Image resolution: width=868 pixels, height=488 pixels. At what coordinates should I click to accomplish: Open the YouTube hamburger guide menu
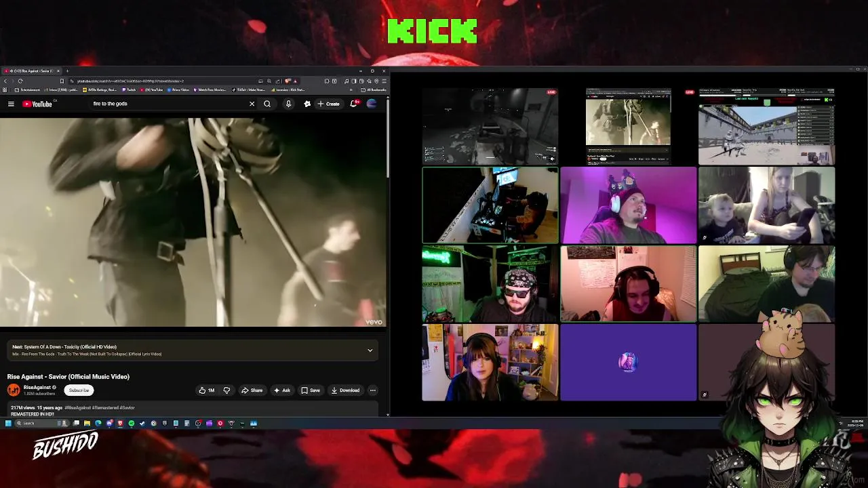coord(11,104)
